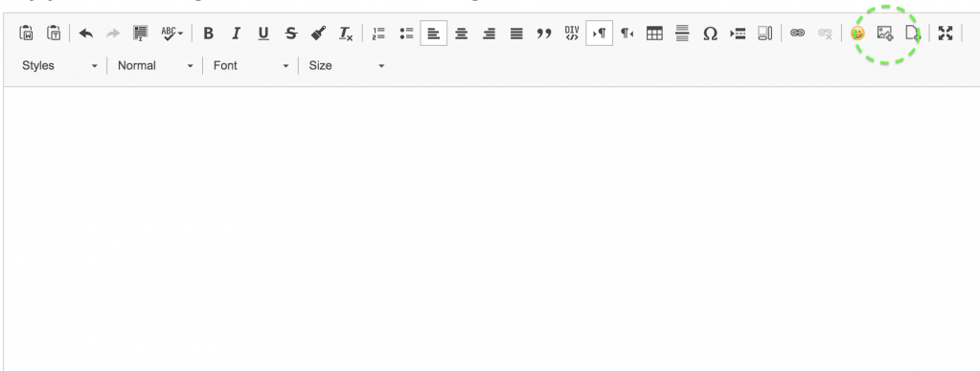Toggle underline formatting
The height and width of the screenshot is (371, 980).
tap(263, 34)
